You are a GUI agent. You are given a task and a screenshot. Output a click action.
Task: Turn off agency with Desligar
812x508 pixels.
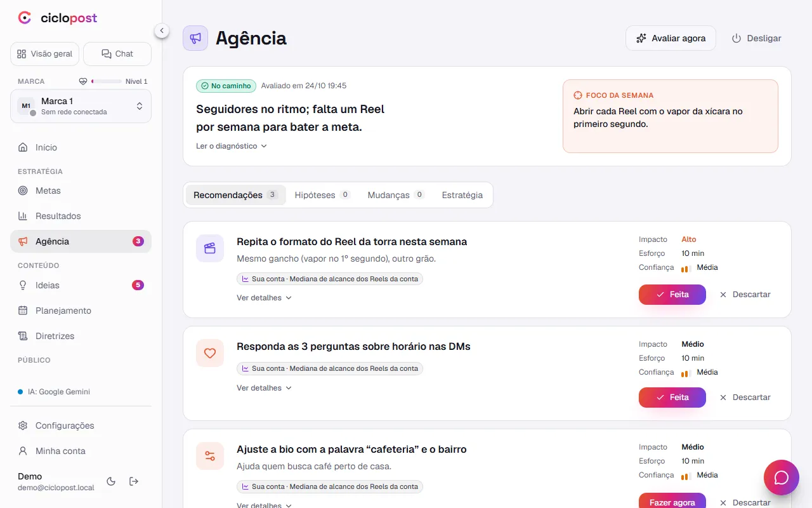pyautogui.click(x=756, y=38)
